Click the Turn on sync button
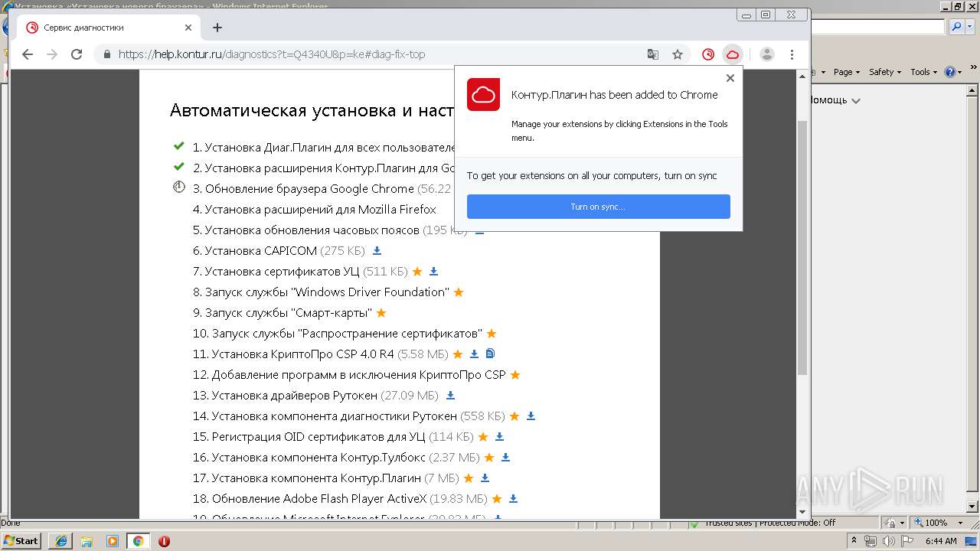The height and width of the screenshot is (551, 980). pos(599,207)
